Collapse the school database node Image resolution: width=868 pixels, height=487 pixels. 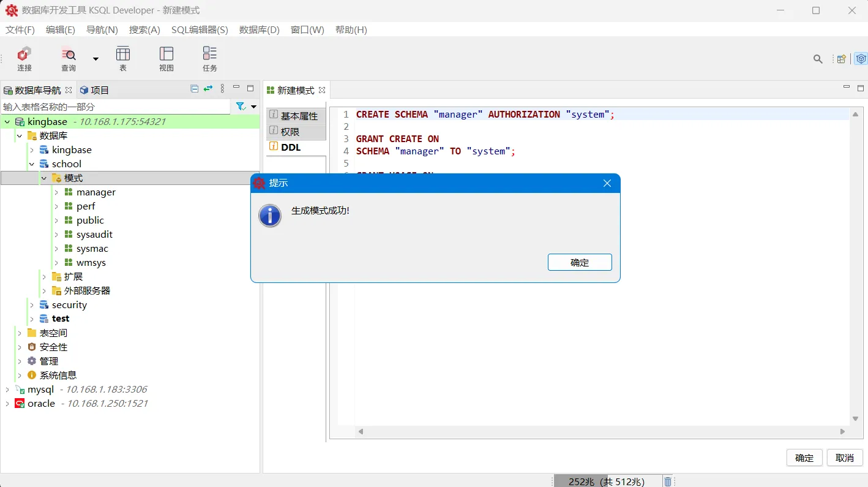coord(31,164)
